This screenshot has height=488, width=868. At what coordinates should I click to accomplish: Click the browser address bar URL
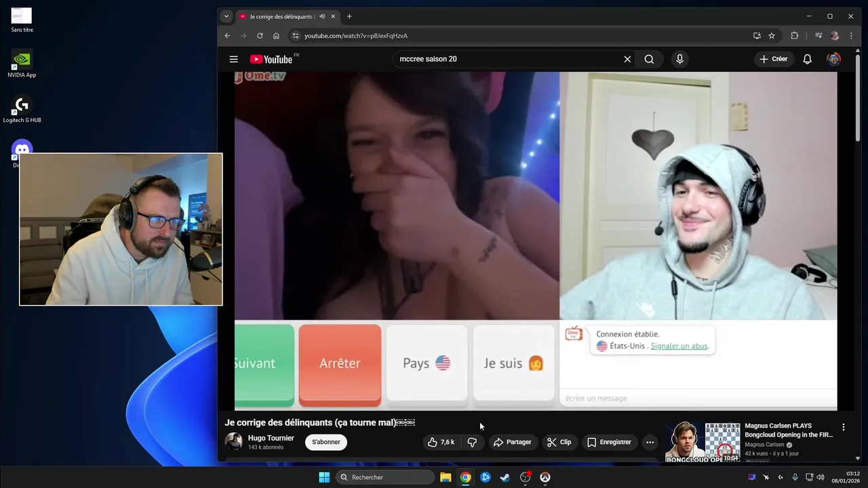tap(356, 35)
